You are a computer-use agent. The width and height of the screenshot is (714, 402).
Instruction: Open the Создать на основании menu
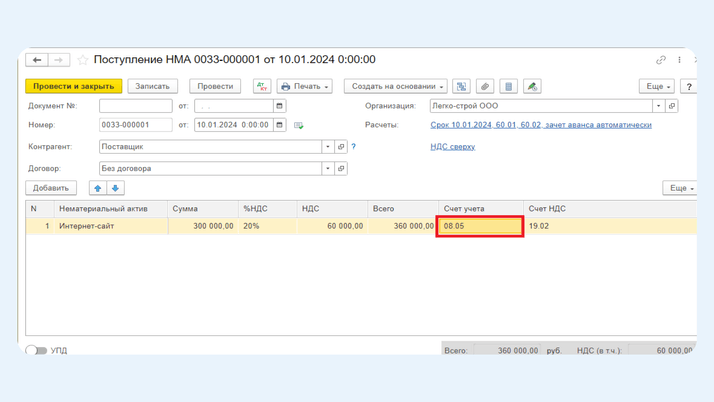(396, 87)
